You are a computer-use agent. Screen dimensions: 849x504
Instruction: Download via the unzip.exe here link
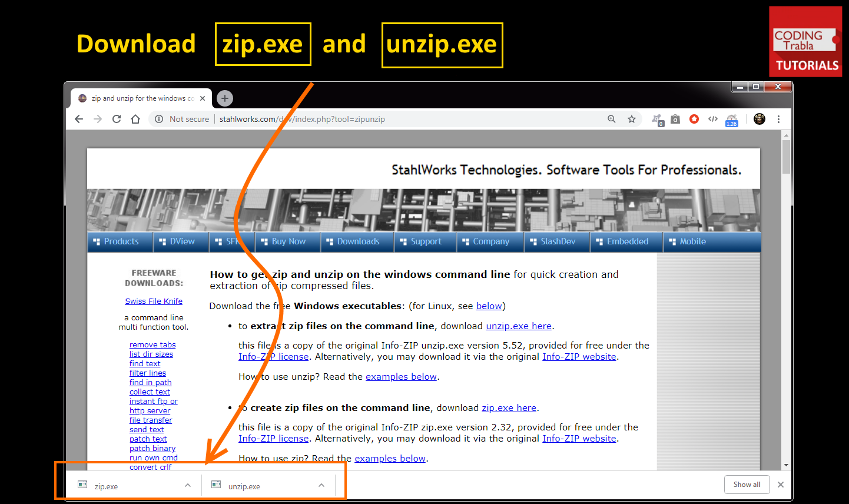(x=519, y=326)
